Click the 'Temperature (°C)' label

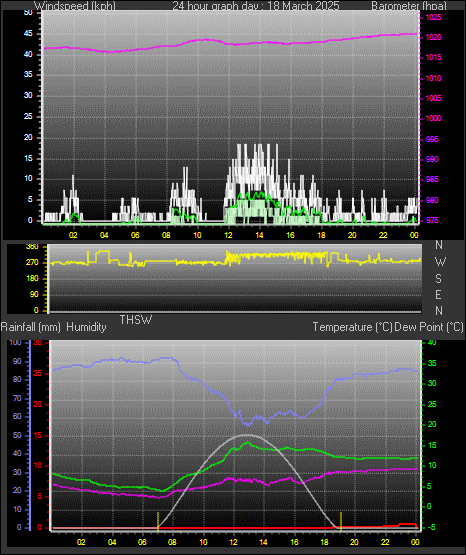352,327
